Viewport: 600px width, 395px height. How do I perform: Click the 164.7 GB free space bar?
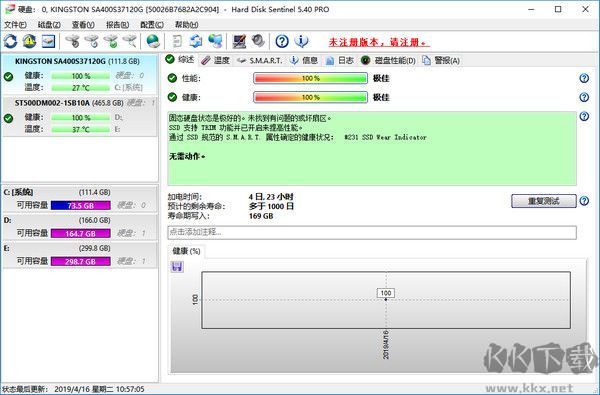pos(81,233)
